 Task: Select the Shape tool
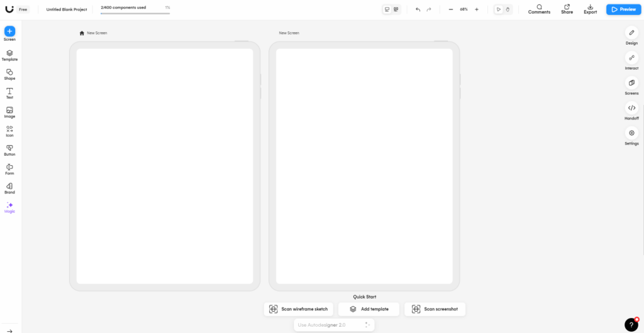9,74
